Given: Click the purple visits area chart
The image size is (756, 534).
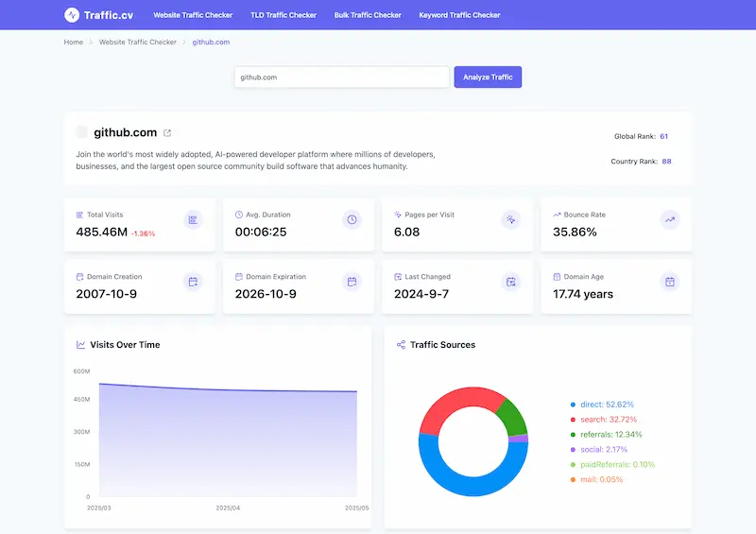Looking at the screenshot, I should click(228, 439).
